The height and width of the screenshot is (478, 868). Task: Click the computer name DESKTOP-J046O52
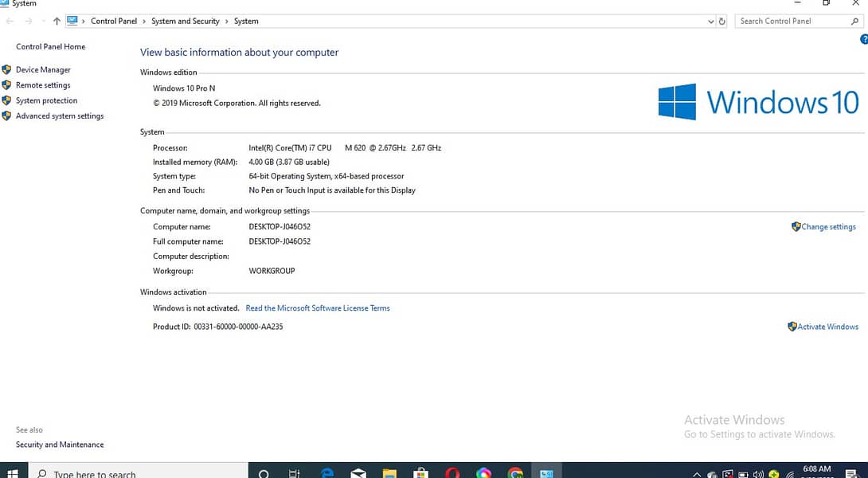[280, 226]
